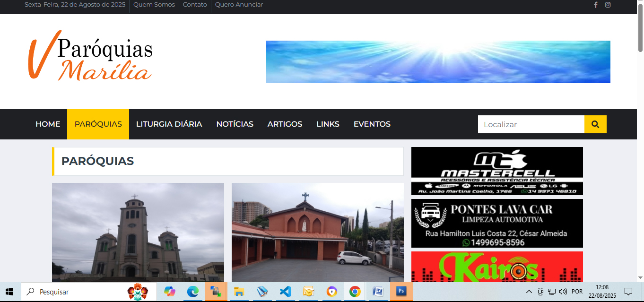This screenshot has height=302, width=644.
Task: Select Eventos in the navigation bar
Action: point(372,124)
